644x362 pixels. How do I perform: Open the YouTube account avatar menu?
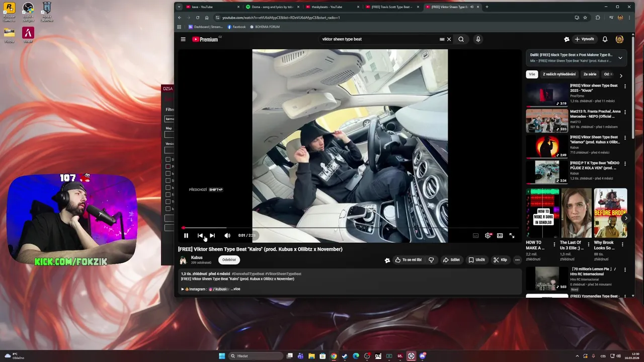619,39
